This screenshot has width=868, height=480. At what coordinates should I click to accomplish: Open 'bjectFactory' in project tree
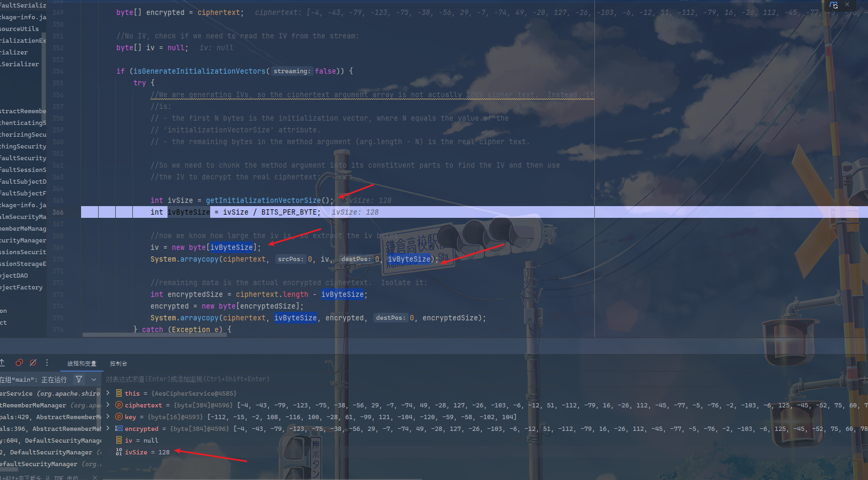[x=21, y=287]
